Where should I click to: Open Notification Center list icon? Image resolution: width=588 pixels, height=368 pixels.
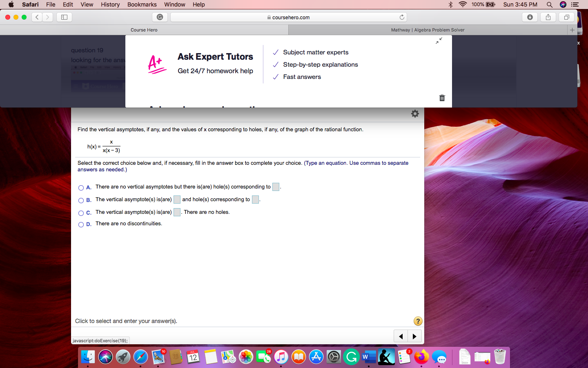575,4
